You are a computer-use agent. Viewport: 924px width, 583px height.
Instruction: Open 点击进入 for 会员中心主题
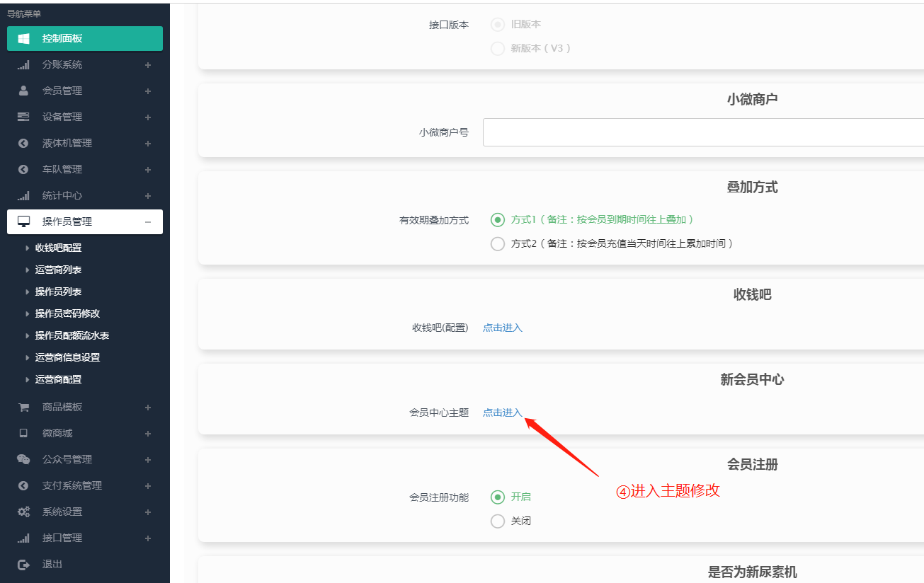tap(502, 412)
